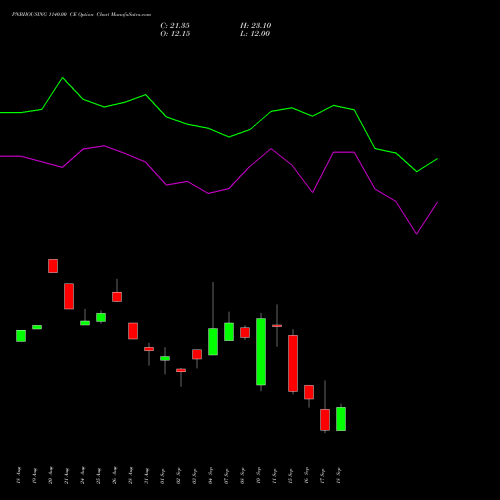Select the green candle above 18 Aug
Screen dimensions: 500x500
21,336
